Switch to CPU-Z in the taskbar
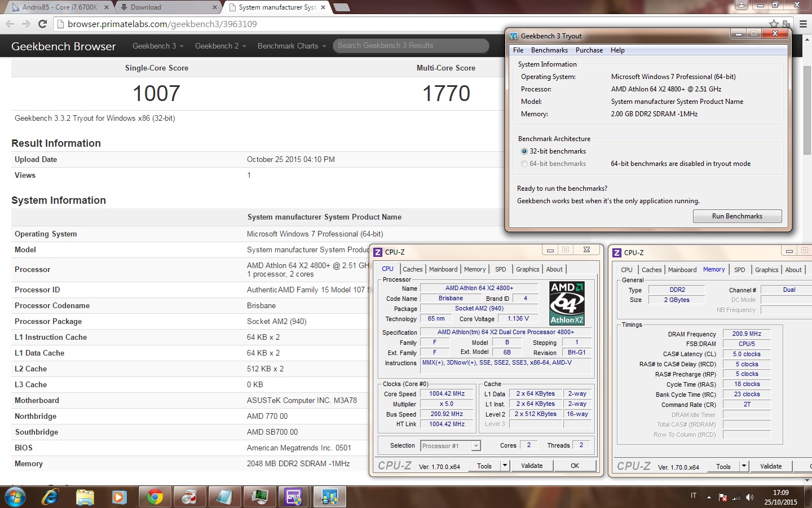This screenshot has height=508, width=812. tap(294, 497)
